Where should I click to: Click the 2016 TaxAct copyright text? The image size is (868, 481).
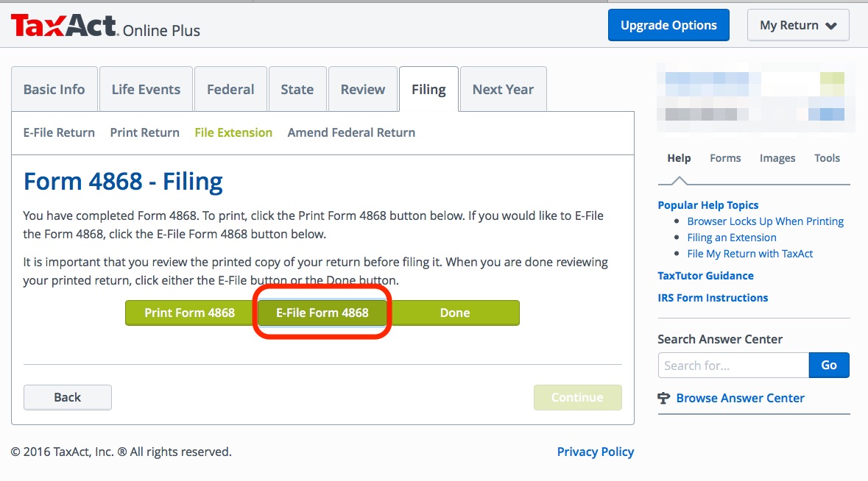[x=121, y=452]
